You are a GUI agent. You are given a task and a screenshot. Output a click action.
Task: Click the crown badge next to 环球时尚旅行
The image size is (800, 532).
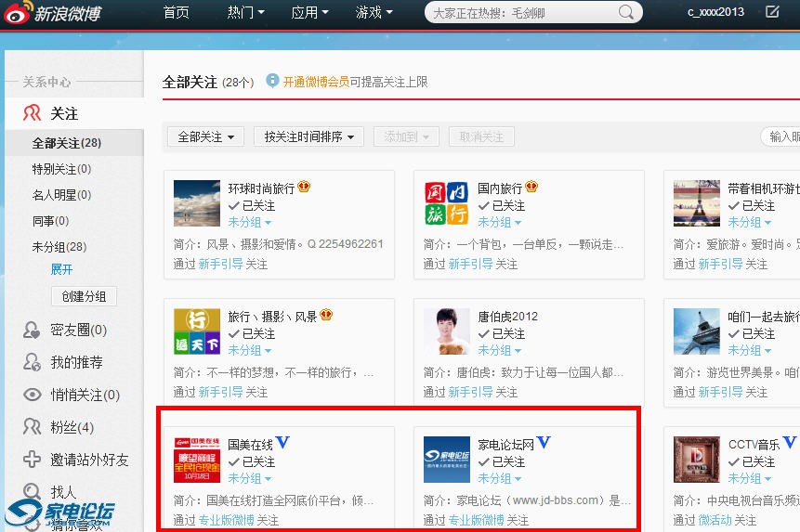[x=304, y=187]
